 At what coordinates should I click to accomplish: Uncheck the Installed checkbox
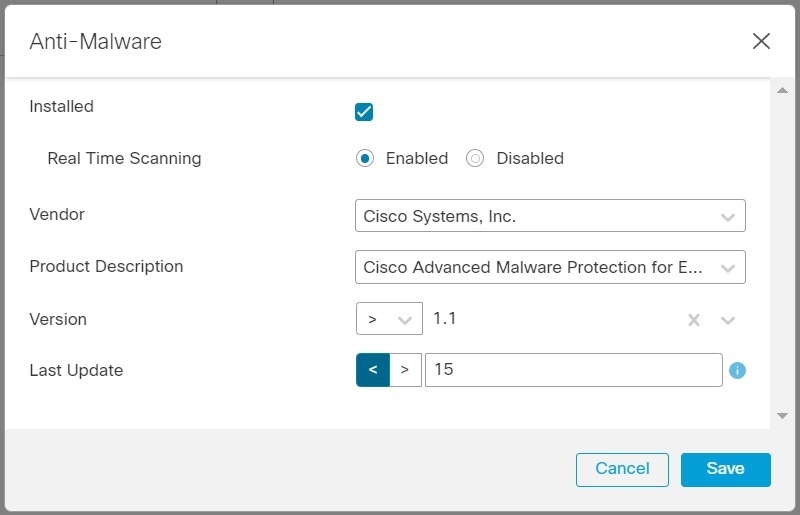coord(364,112)
